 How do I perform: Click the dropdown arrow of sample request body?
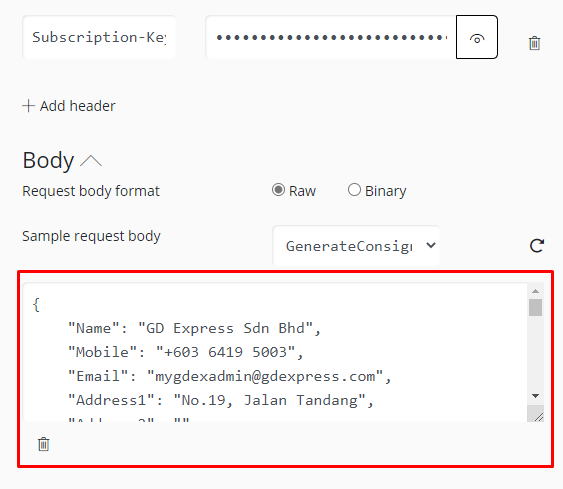pyautogui.click(x=431, y=246)
